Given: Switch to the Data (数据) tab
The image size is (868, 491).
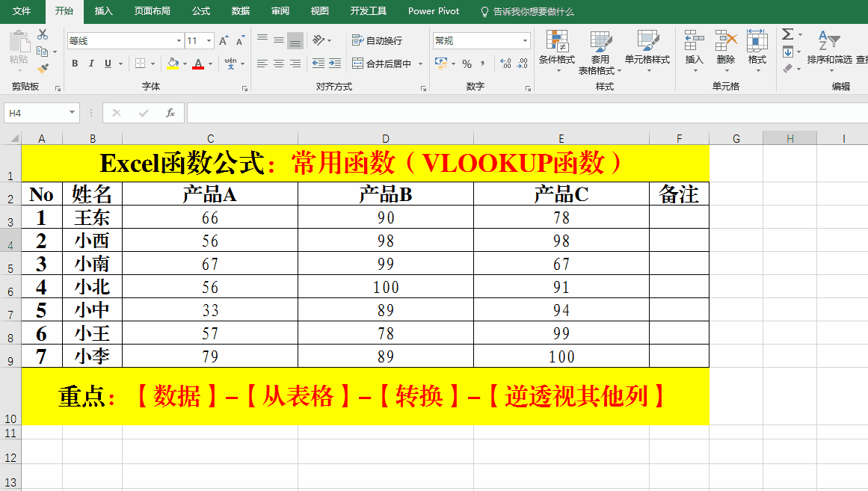Looking at the screenshot, I should pyautogui.click(x=241, y=11).
